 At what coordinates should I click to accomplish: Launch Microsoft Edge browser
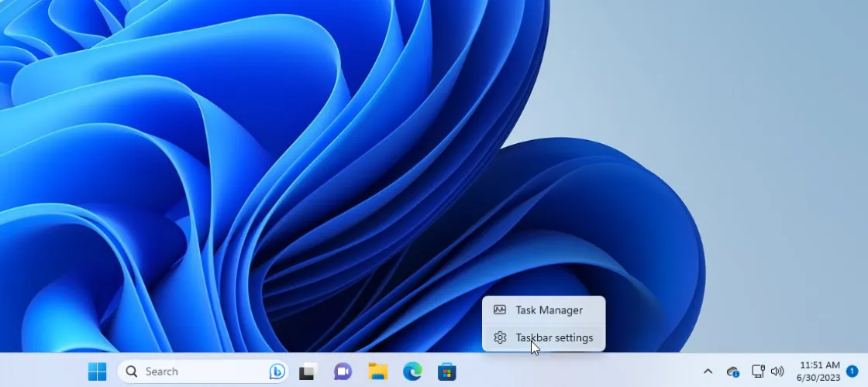[x=412, y=372]
